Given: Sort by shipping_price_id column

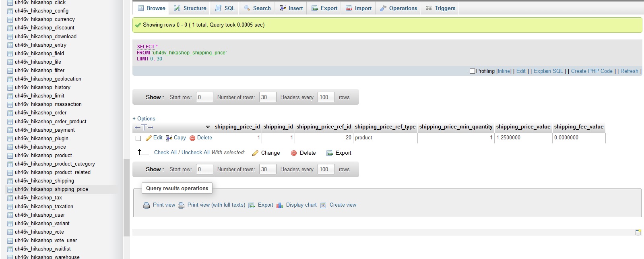Looking at the screenshot, I should point(237,127).
